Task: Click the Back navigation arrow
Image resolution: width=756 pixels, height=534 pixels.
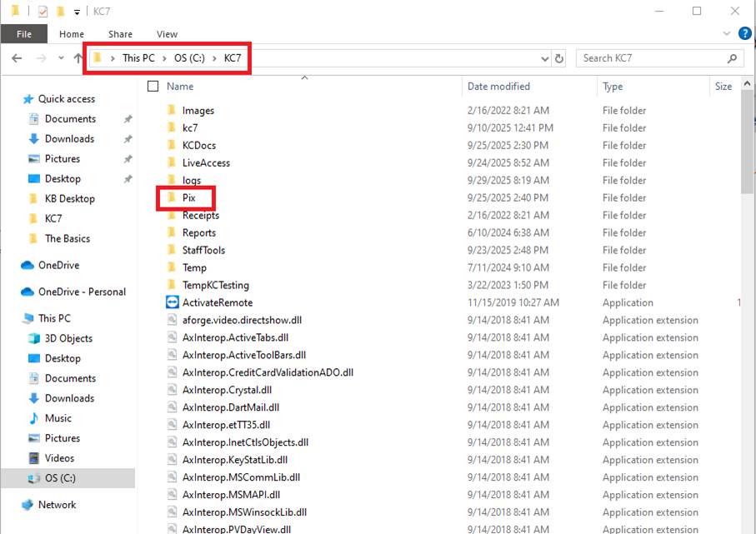Action: pos(18,58)
